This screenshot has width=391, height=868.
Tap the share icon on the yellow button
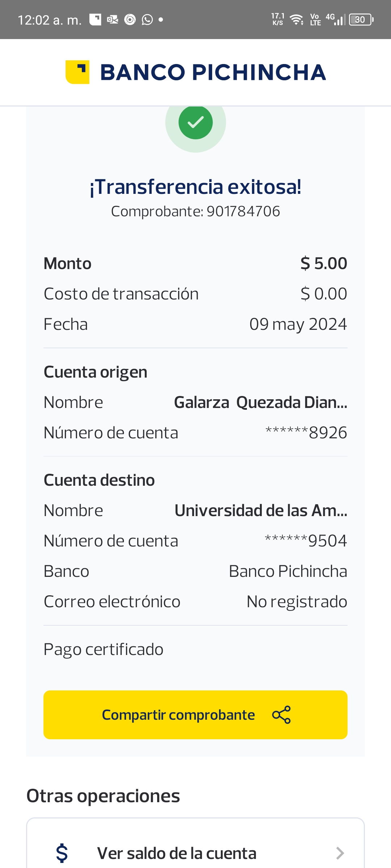pos(281,715)
